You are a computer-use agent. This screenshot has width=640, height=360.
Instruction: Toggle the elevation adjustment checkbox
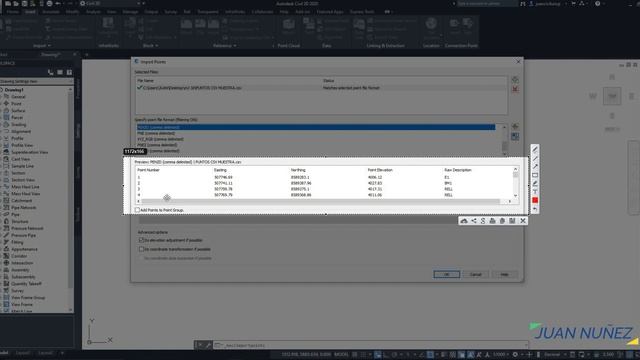141,240
